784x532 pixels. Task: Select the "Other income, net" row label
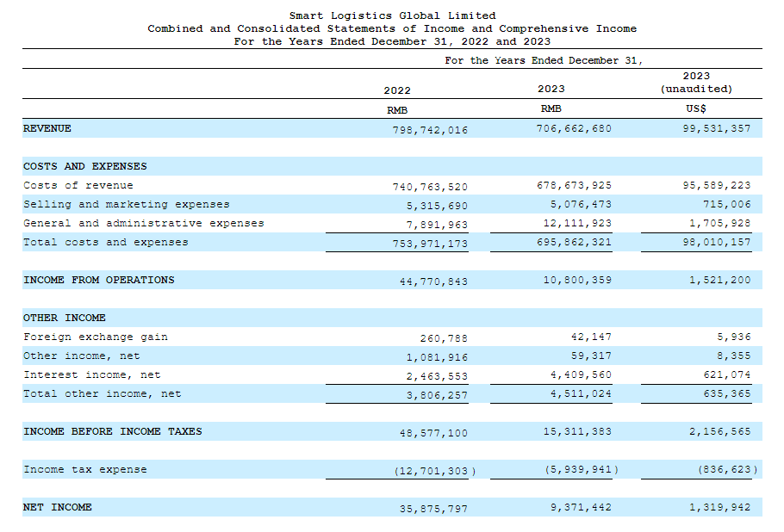[82, 356]
